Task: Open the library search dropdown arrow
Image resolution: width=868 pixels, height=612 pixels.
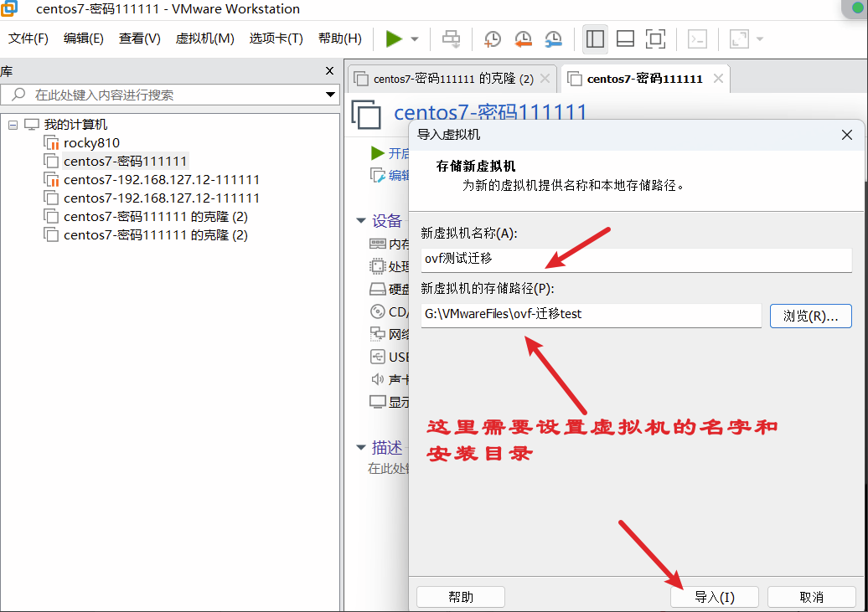Action: (x=330, y=95)
